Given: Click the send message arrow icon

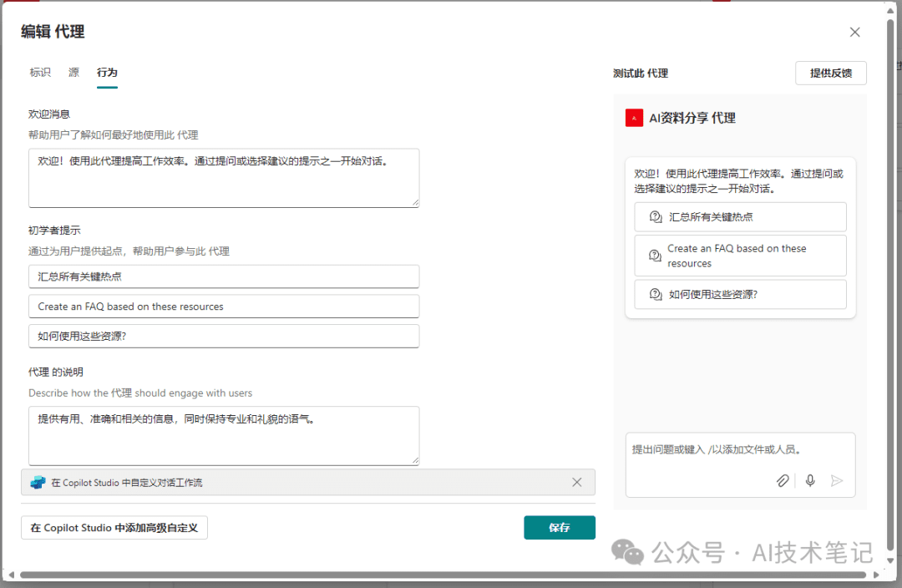Looking at the screenshot, I should click(837, 480).
